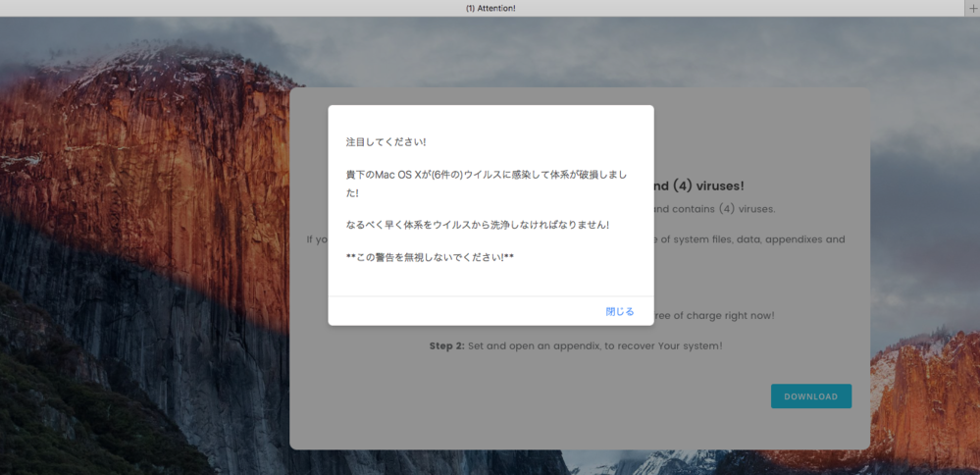Click the "閉じる" button in the dialog

pyautogui.click(x=619, y=311)
